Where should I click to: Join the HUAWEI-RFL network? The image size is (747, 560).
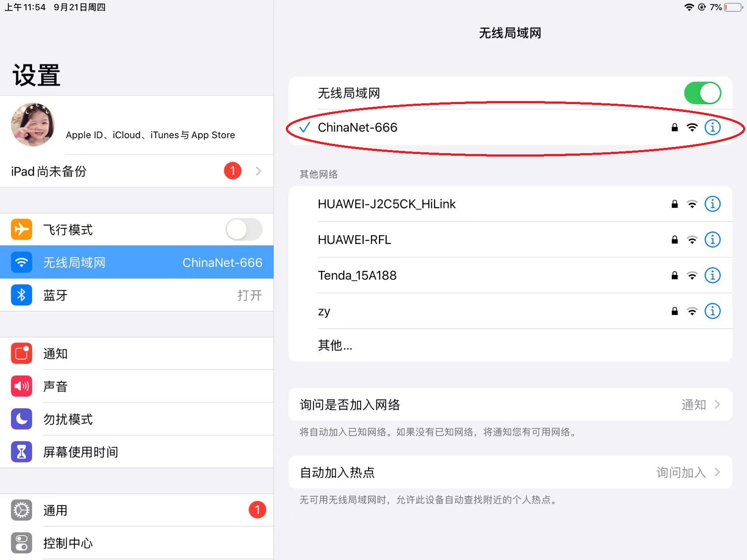click(510, 240)
